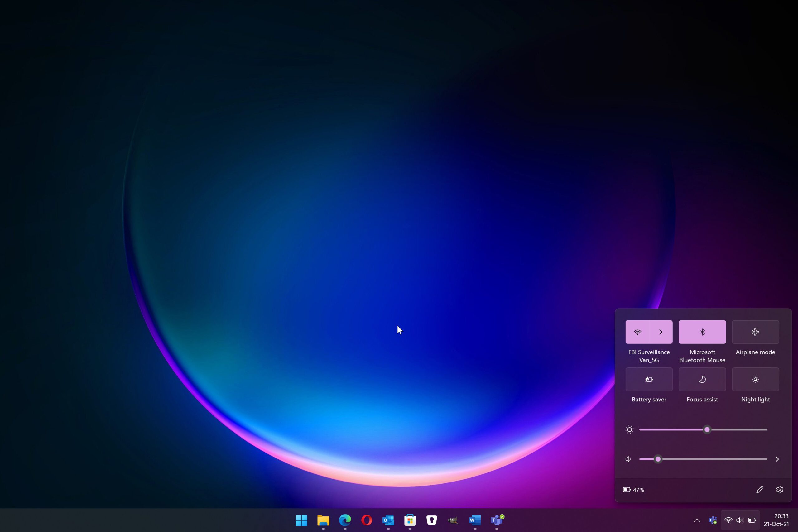Image resolution: width=798 pixels, height=532 pixels.
Task: Open Microsoft Edge from the taskbar
Action: pyautogui.click(x=345, y=520)
